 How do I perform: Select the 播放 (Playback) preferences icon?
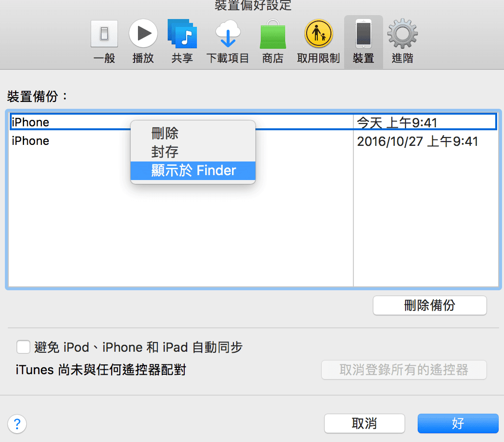[x=143, y=34]
